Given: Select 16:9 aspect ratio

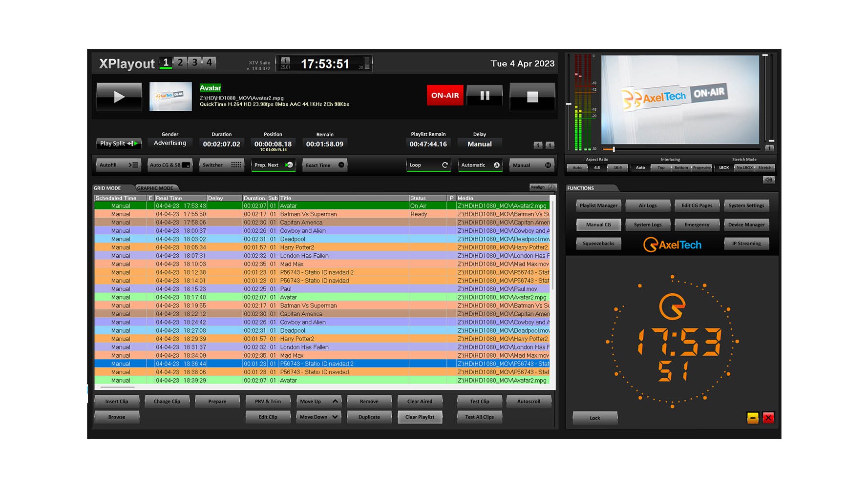Looking at the screenshot, I should pos(617,167).
